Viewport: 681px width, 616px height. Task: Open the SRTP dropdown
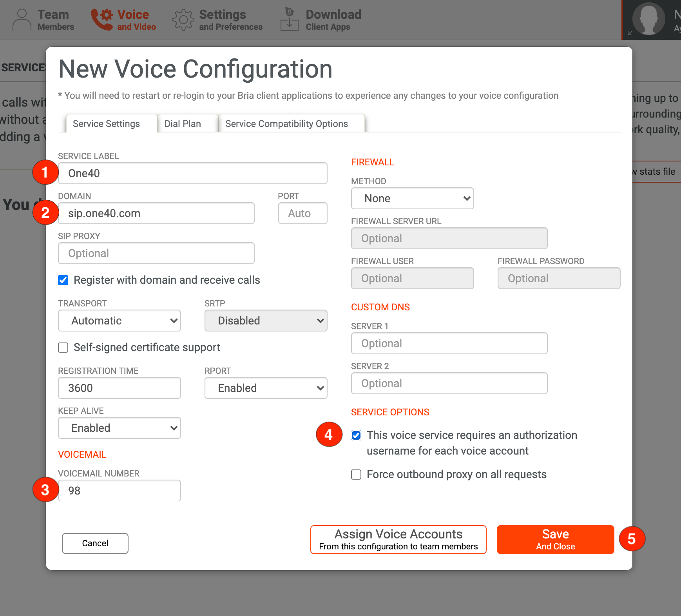[266, 321]
